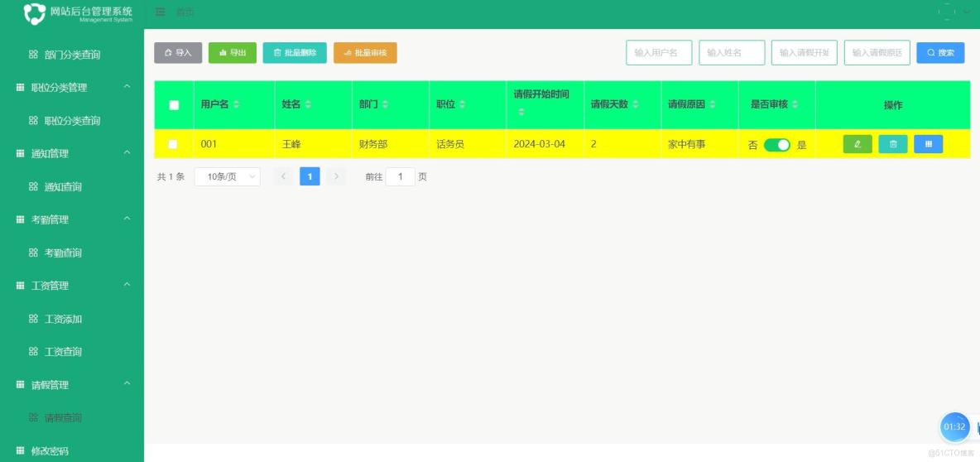
Task: Click the user avatar in top right
Action: point(946,12)
